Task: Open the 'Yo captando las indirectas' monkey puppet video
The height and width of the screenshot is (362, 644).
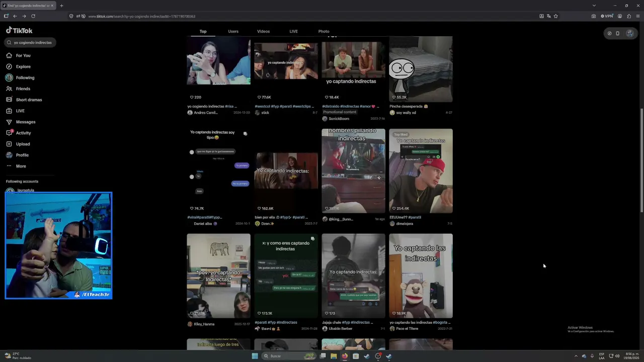Action: click(x=421, y=276)
